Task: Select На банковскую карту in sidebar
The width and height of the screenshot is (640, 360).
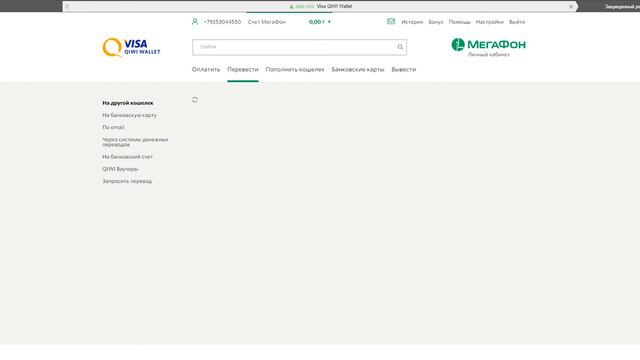Action: tap(129, 115)
